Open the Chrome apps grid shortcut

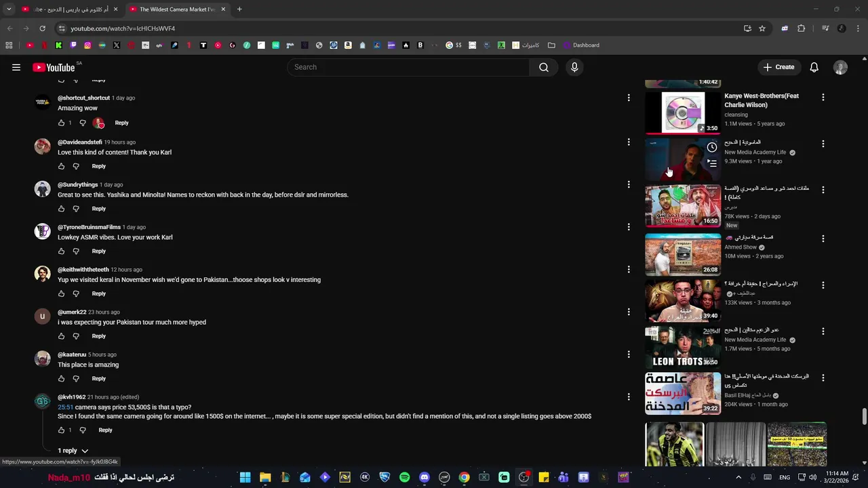click(x=9, y=45)
